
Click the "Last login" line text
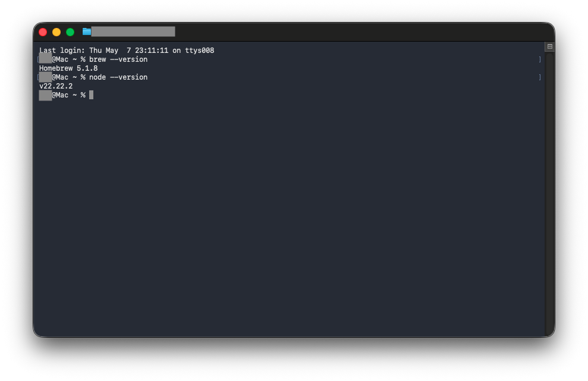coord(127,51)
